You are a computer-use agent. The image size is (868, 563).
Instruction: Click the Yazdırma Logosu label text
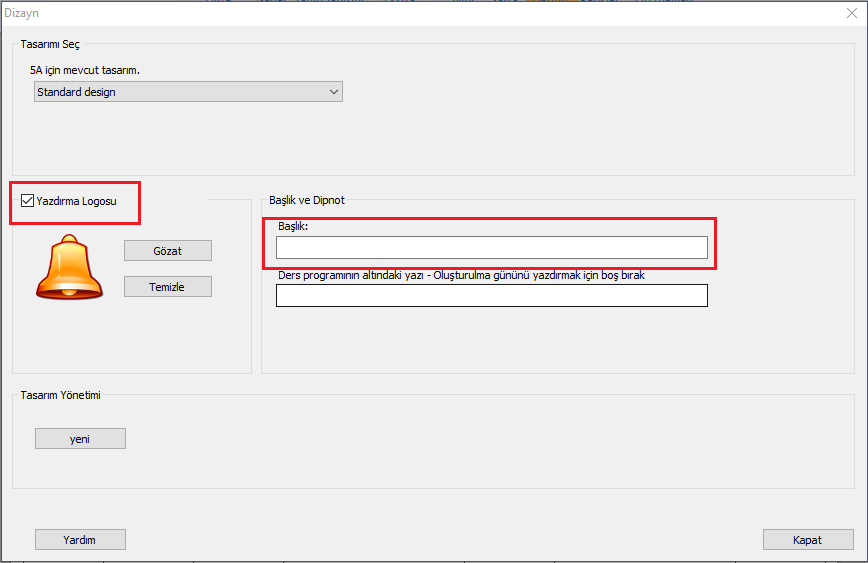click(76, 201)
